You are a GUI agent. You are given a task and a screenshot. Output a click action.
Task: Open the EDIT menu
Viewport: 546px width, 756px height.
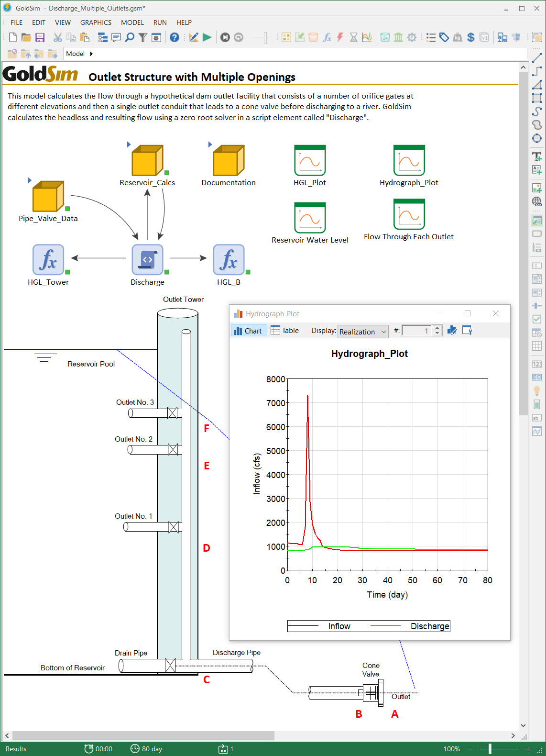tap(39, 22)
